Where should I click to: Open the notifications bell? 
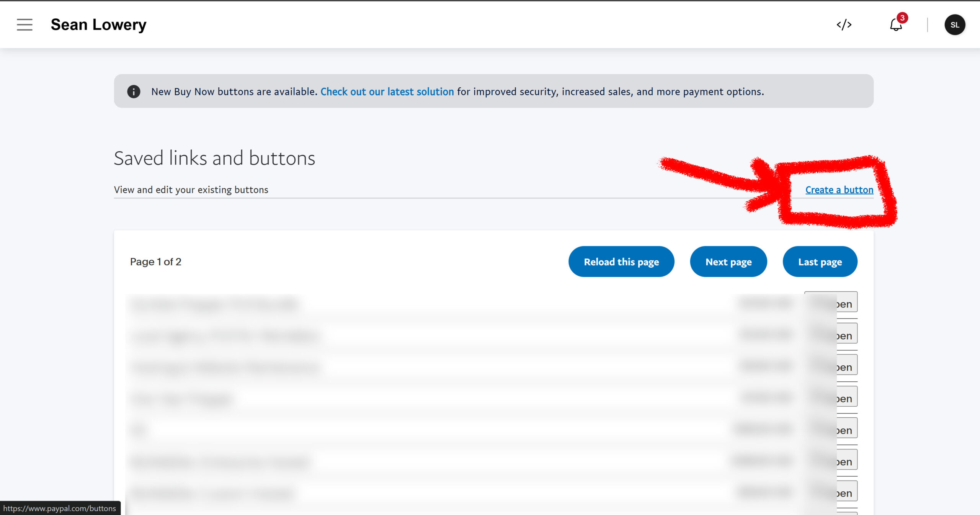895,25
